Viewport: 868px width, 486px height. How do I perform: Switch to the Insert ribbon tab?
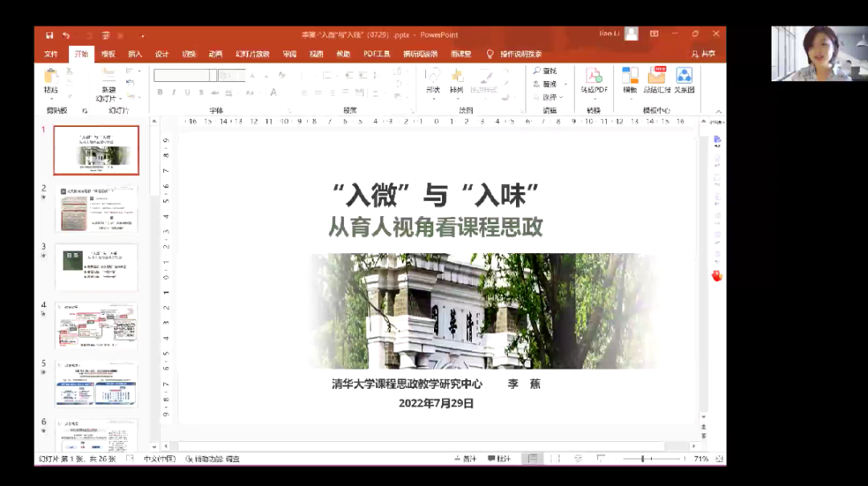click(135, 54)
